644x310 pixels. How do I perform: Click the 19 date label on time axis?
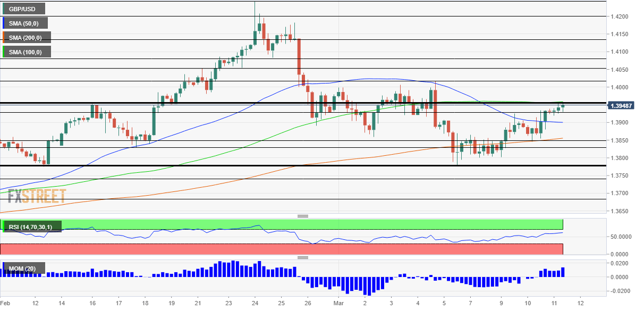[172, 303]
